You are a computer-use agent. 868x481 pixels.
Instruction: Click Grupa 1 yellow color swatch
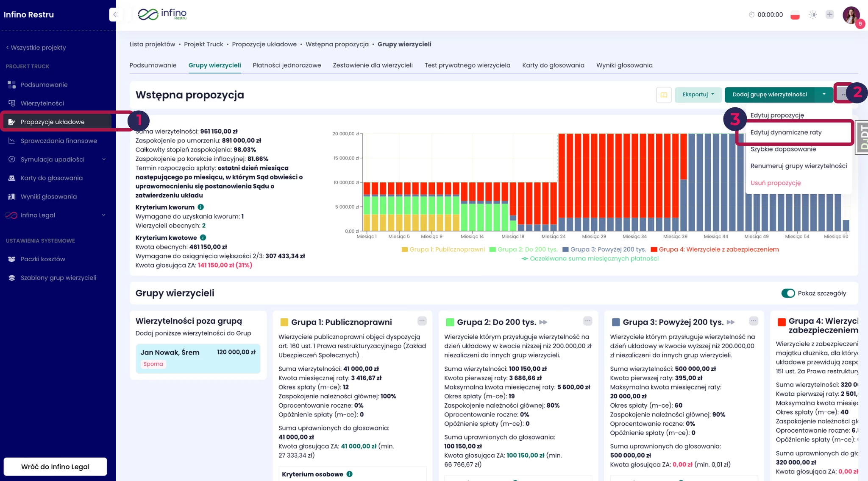pos(284,322)
